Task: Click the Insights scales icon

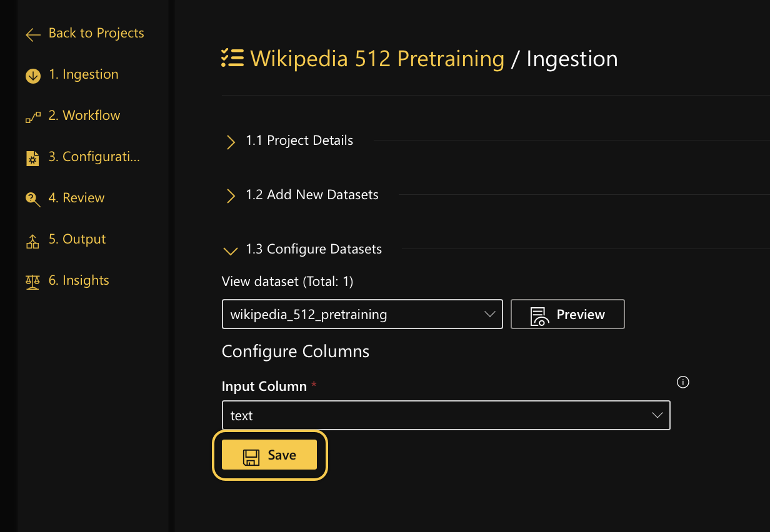Action: (x=32, y=280)
